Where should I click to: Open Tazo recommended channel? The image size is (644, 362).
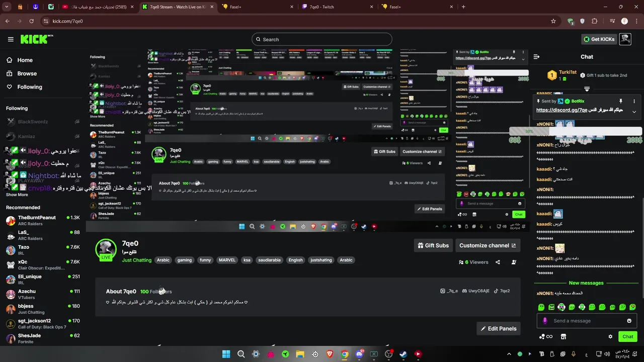[x=43, y=250]
